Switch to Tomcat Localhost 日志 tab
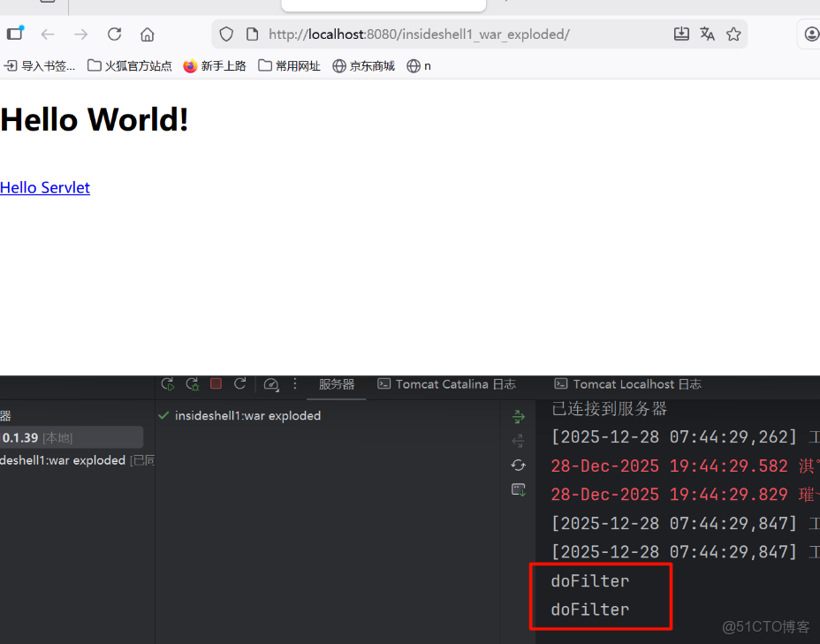The width and height of the screenshot is (820, 644). pyautogui.click(x=627, y=384)
